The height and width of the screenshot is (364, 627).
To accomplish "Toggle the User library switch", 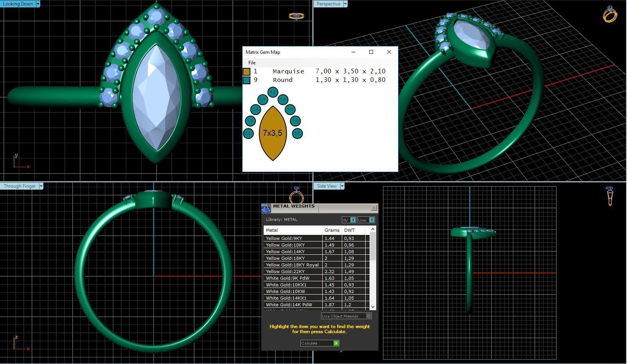I will click(x=366, y=220).
